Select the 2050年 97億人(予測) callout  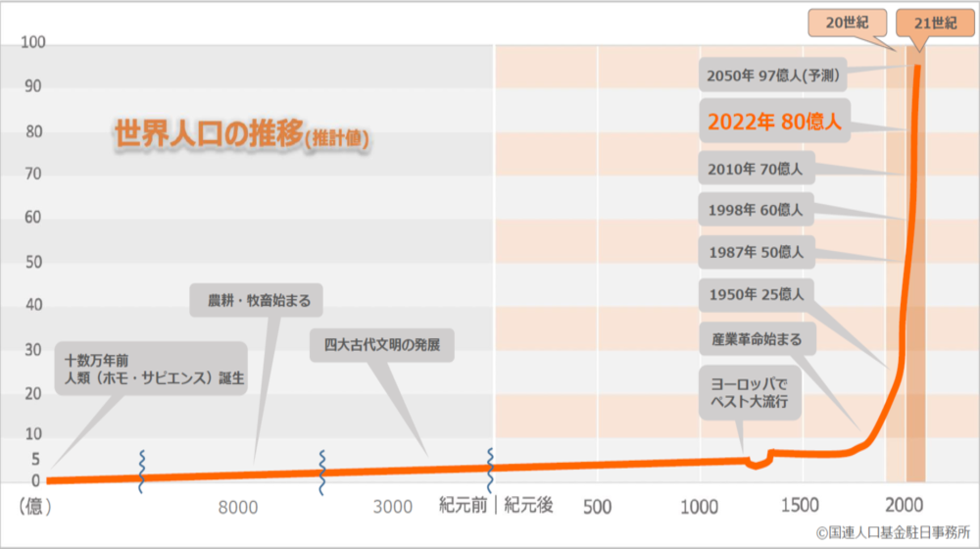click(770, 74)
